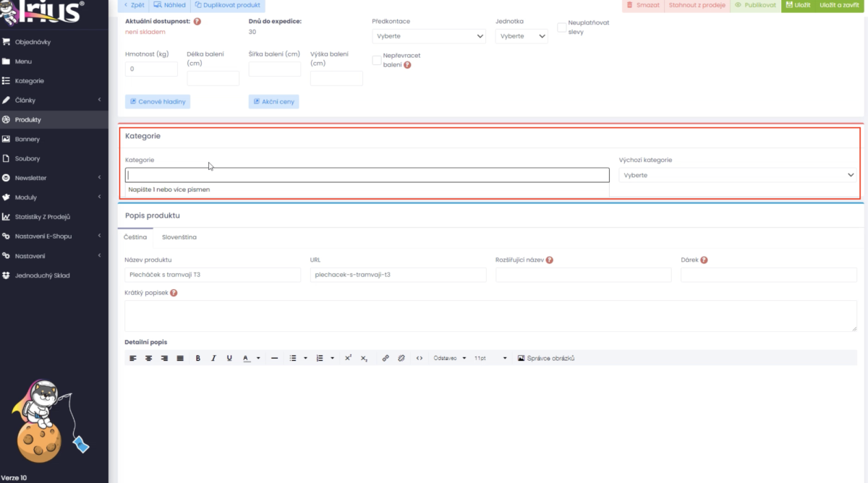This screenshot has height=483, width=868.
Task: Expand the Články submenu arrow
Action: pos(99,101)
